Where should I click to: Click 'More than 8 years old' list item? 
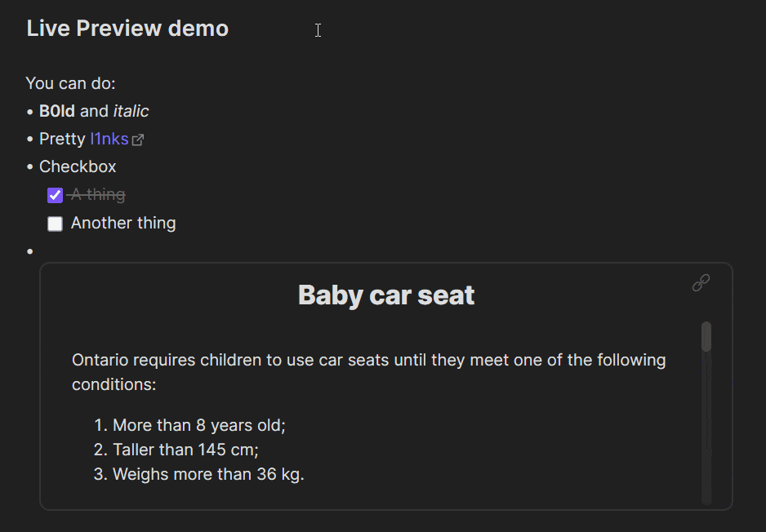click(x=198, y=425)
